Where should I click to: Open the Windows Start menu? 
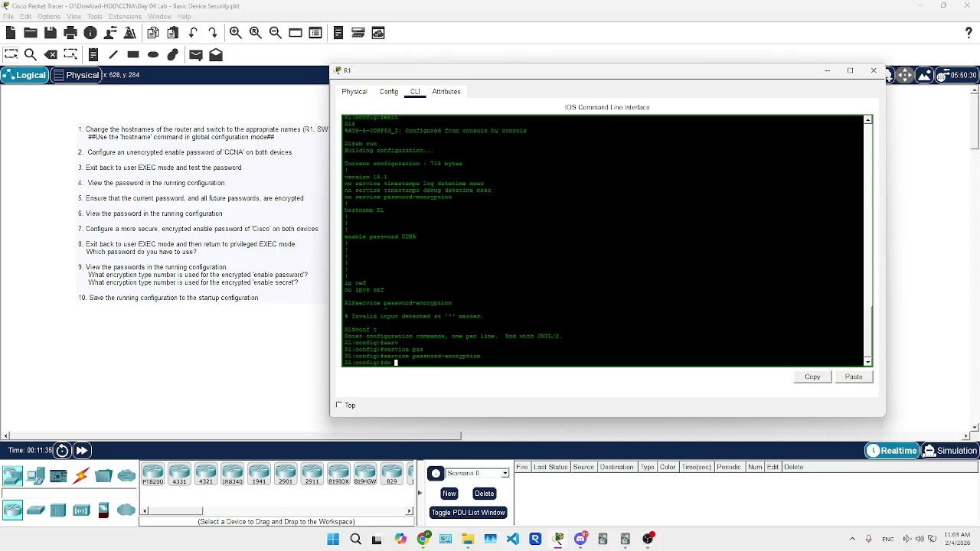coord(333,540)
